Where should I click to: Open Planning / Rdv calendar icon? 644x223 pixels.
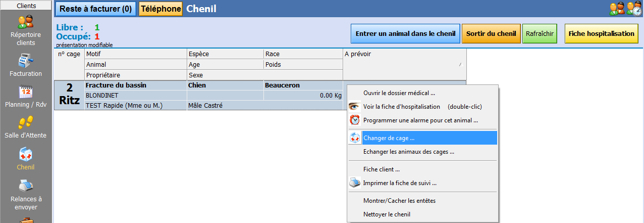pos(26,92)
